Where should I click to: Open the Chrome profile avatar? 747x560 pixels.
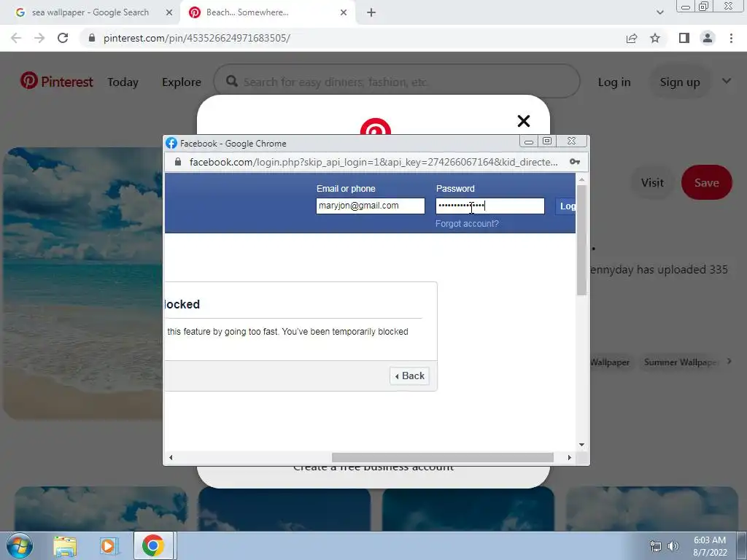tap(708, 38)
